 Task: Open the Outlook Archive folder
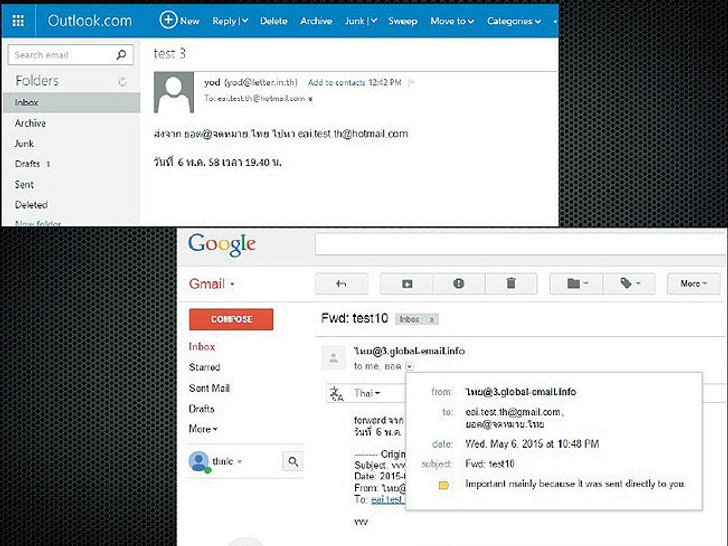click(x=30, y=123)
